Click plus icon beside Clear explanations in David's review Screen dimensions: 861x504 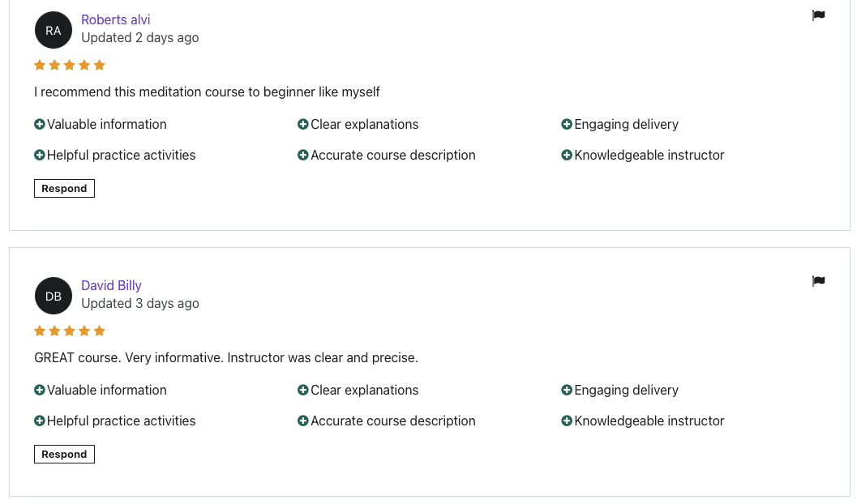click(x=303, y=391)
